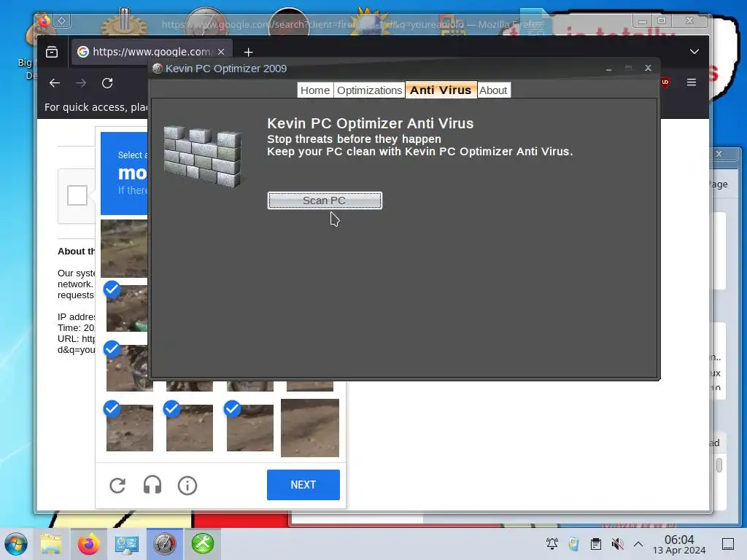747x560 pixels.
Task: Click the show desktop button
Action: click(x=728, y=544)
